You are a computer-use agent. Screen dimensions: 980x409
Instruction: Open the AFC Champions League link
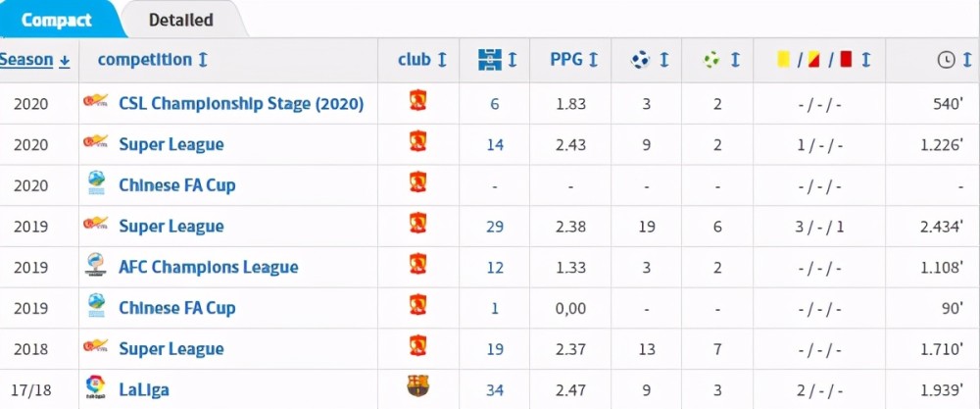coord(208,267)
